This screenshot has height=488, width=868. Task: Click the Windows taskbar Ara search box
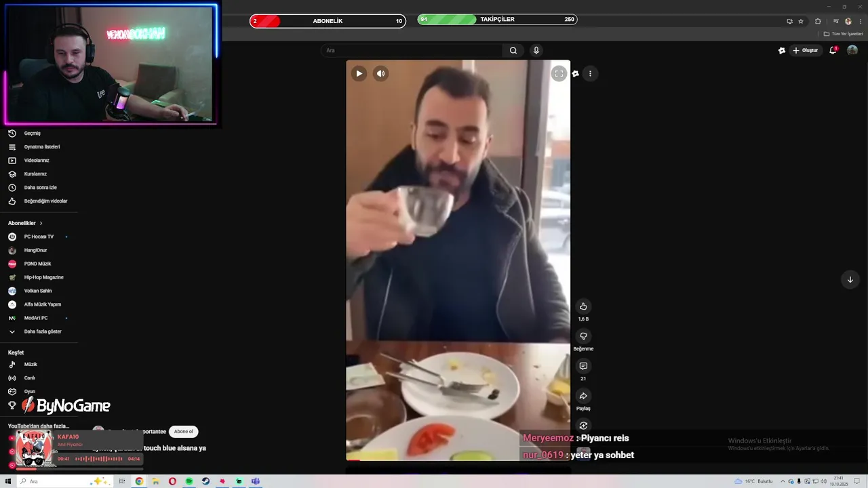pos(64,481)
